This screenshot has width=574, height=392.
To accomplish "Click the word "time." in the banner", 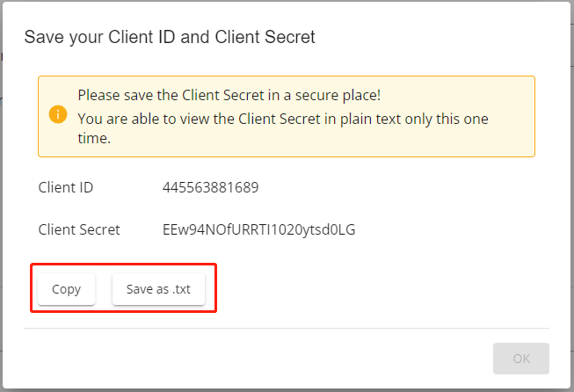I will point(94,138).
